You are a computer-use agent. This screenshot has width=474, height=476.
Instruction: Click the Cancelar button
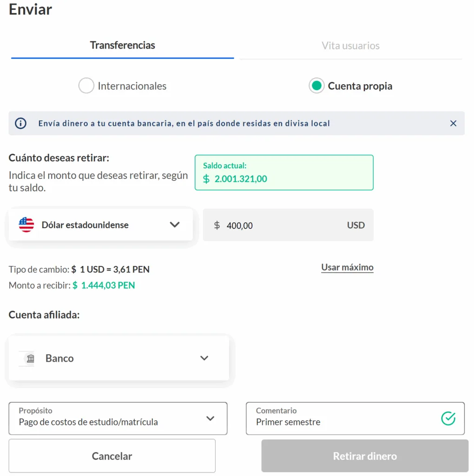[x=112, y=456]
